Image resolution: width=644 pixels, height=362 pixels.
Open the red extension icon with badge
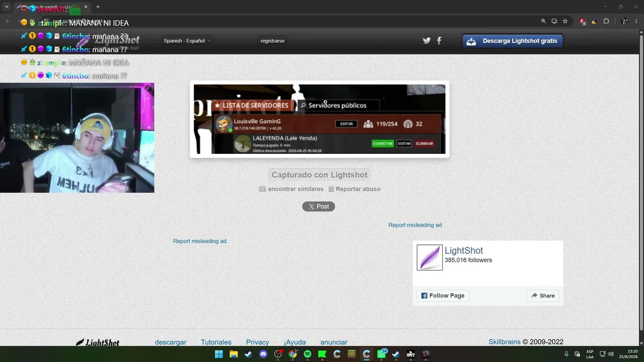click(x=583, y=21)
